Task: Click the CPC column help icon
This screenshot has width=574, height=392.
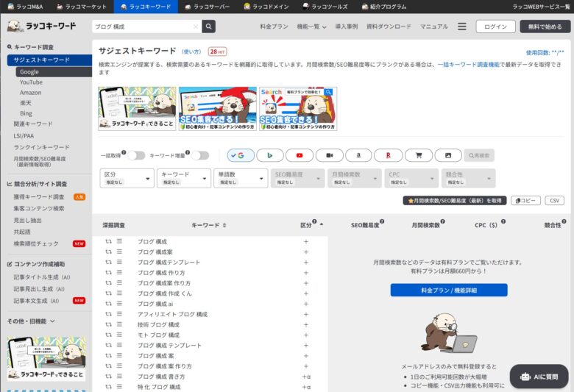Action: pos(503,221)
